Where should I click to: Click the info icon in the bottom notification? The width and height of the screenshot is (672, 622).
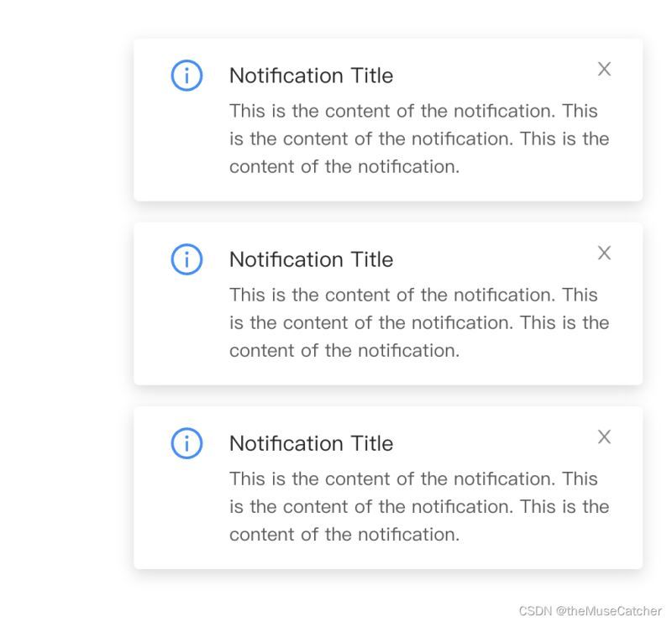pos(186,443)
